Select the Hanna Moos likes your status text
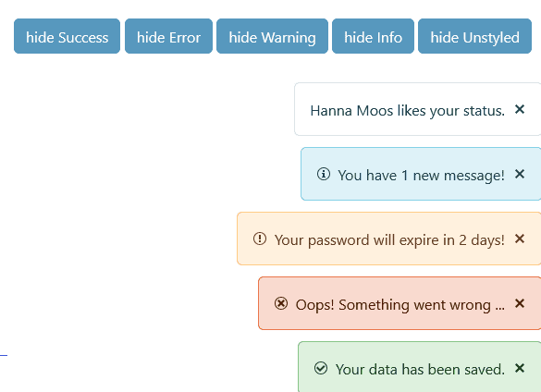Screen dimensions: 541x392 [x=408, y=111]
